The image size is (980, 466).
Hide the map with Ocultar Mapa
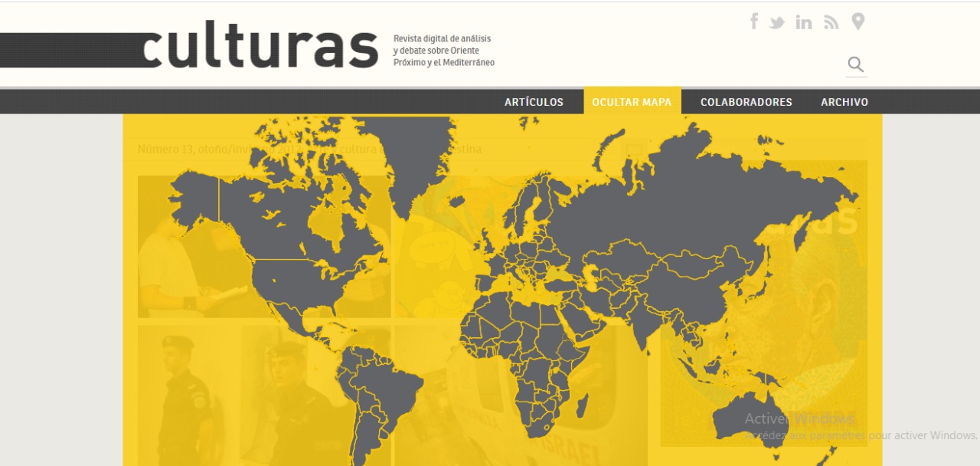coord(632,102)
